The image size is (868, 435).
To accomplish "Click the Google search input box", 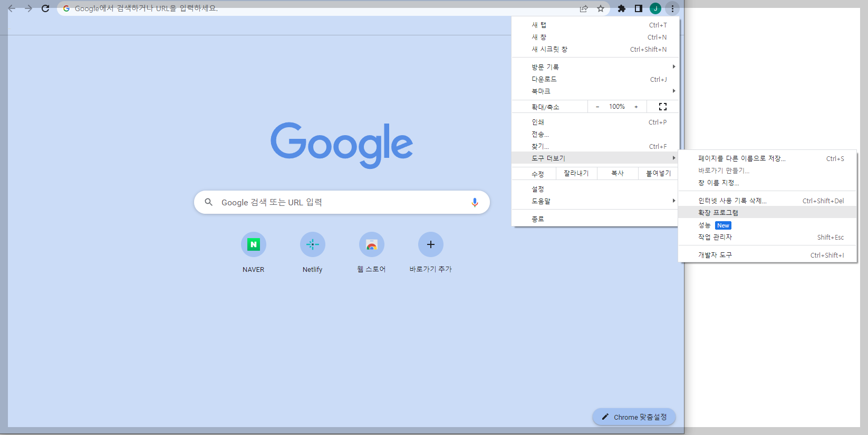I will point(342,202).
